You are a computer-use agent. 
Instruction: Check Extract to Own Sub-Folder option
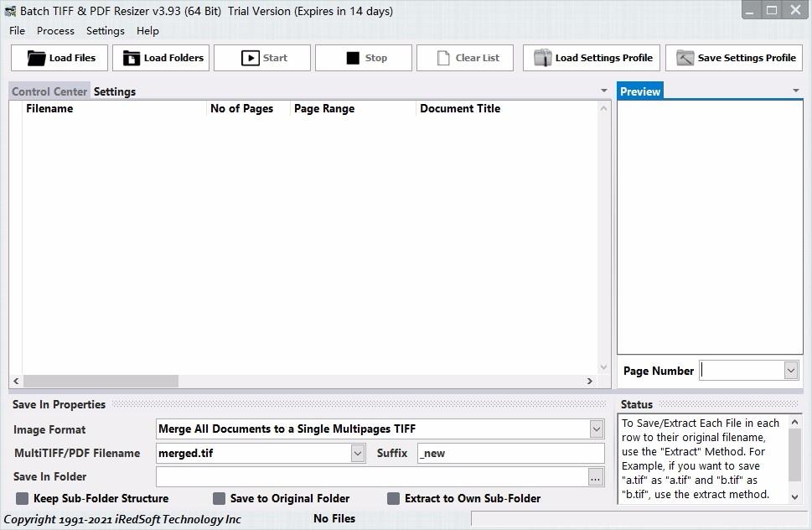394,498
